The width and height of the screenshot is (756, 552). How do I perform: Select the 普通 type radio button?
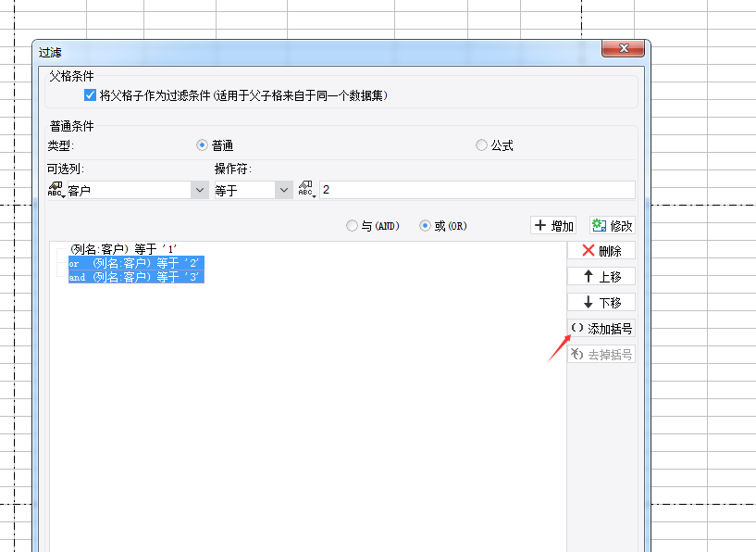point(202,144)
